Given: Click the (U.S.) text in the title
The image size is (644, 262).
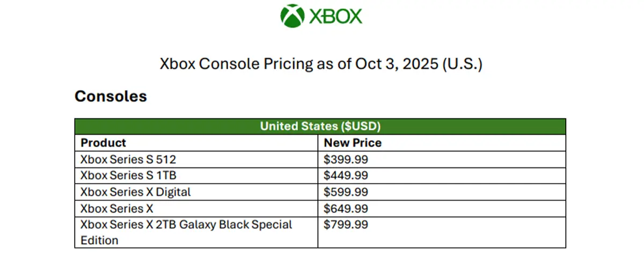Looking at the screenshot, I should (x=465, y=64).
